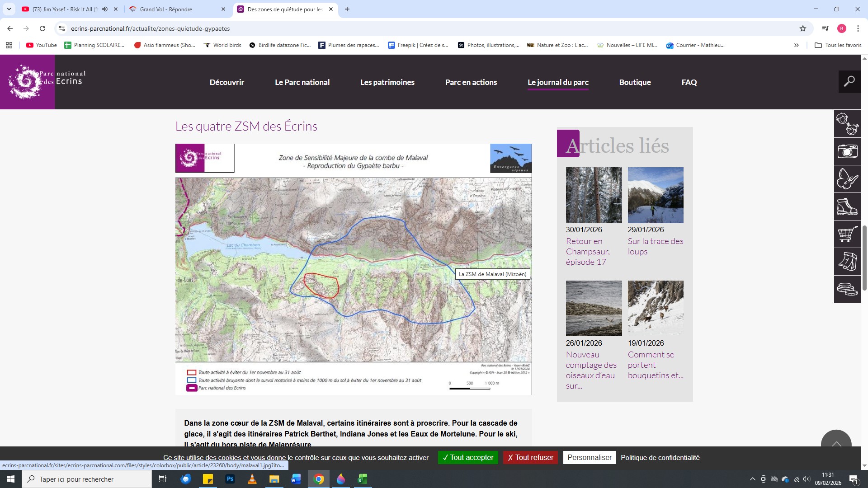Click the Parc national des Écrins logo
The image size is (868, 488).
(x=28, y=82)
